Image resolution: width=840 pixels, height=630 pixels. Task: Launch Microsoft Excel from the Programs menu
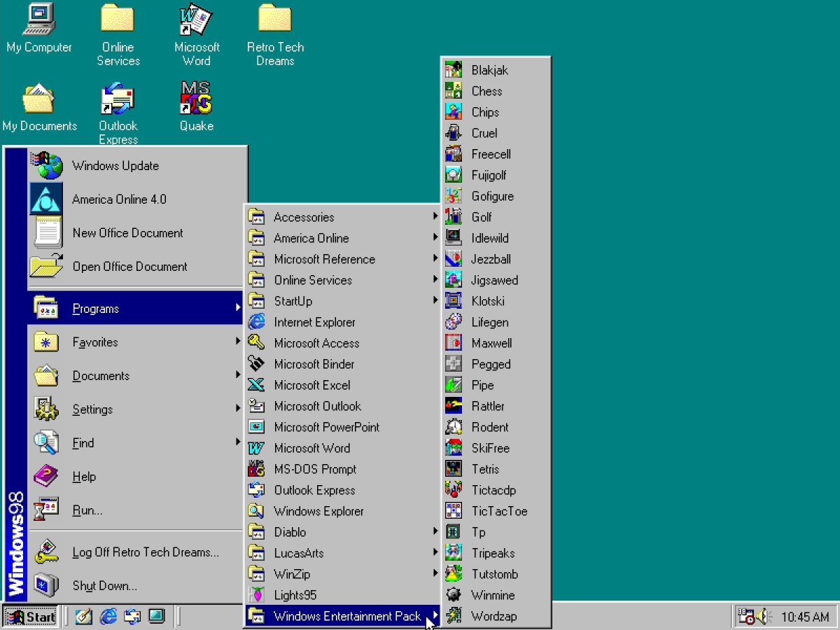tap(311, 385)
